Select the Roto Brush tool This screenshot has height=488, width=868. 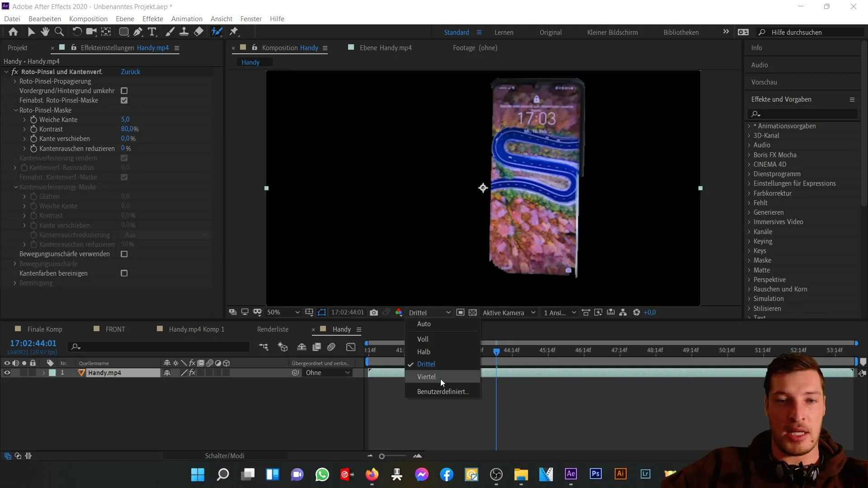pyautogui.click(x=217, y=32)
